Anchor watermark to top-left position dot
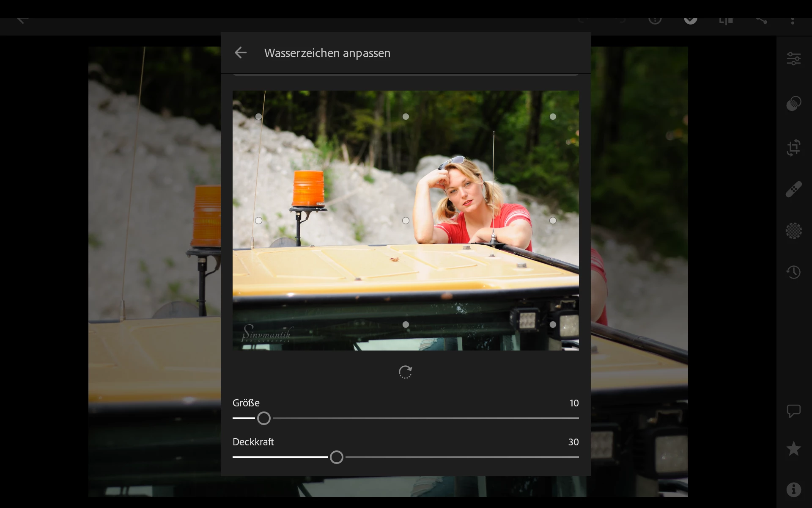The height and width of the screenshot is (508, 812). point(258,116)
